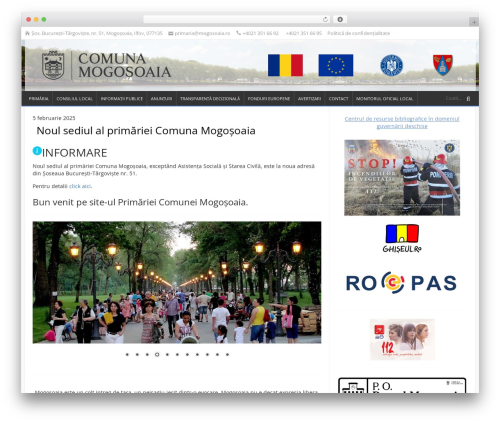Click the new tab plus button

pos(474,22)
